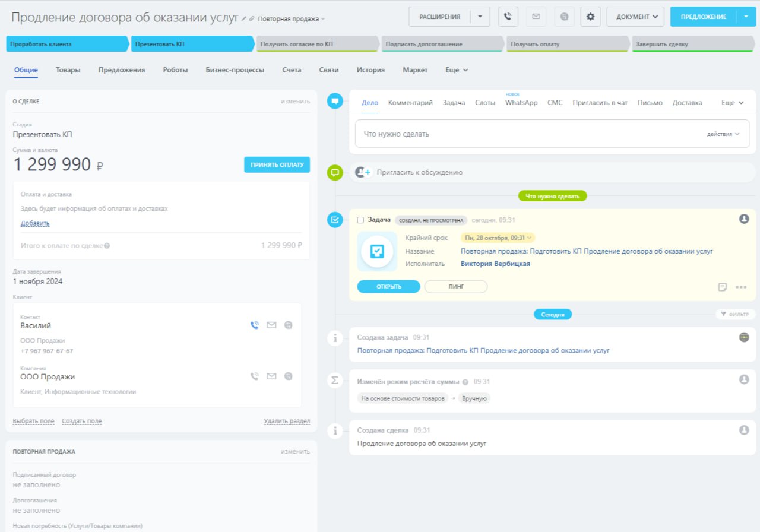Open the three-dot menu in the task card

coord(740,287)
